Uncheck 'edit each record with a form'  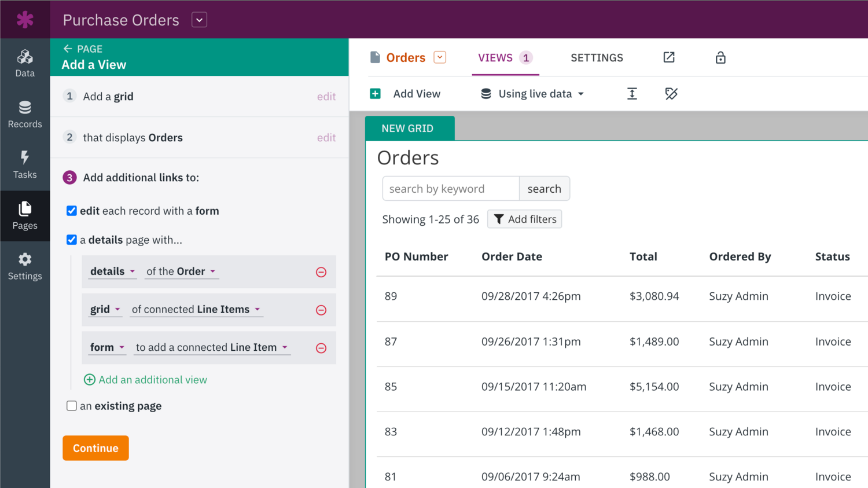[71, 211]
